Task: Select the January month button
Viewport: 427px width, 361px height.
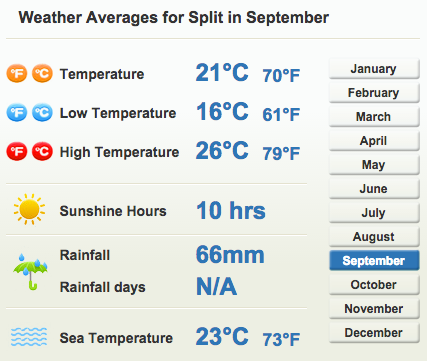Action: pos(374,69)
